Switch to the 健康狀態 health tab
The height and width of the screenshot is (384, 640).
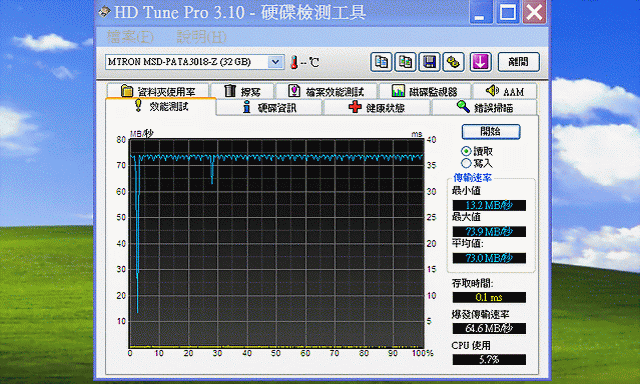tap(376, 108)
